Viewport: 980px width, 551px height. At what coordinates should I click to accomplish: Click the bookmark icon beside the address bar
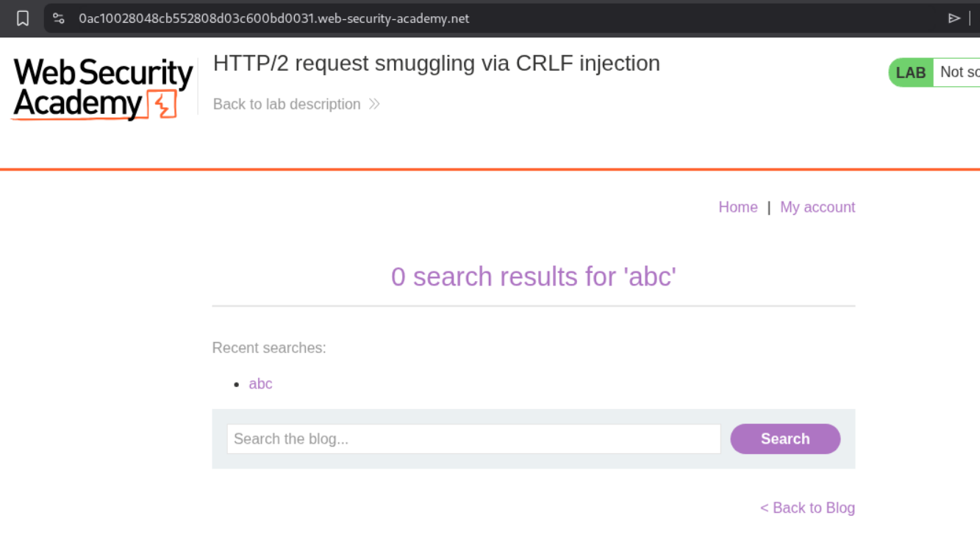(23, 18)
